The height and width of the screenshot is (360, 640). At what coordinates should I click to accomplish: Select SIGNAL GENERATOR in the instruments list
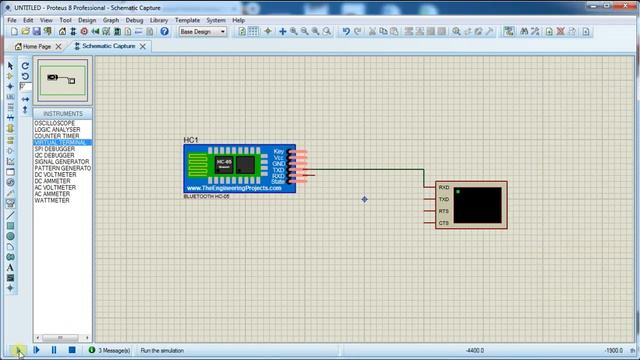(62, 162)
